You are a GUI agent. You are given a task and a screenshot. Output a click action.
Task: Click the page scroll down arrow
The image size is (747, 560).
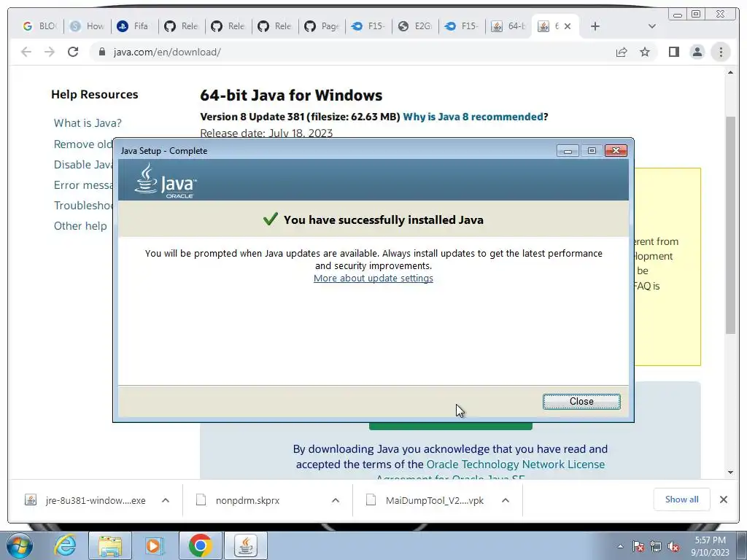pos(730,472)
